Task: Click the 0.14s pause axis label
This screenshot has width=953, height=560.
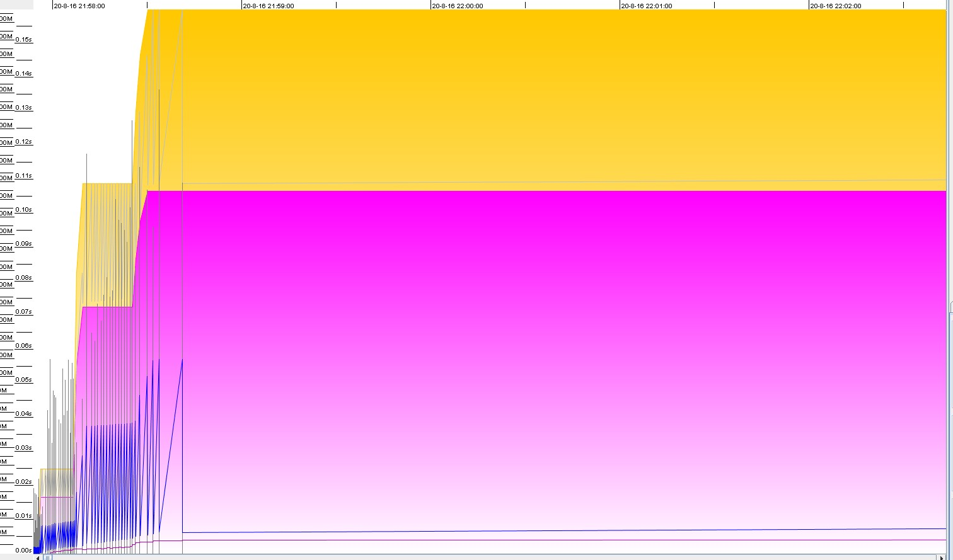Action: point(24,73)
